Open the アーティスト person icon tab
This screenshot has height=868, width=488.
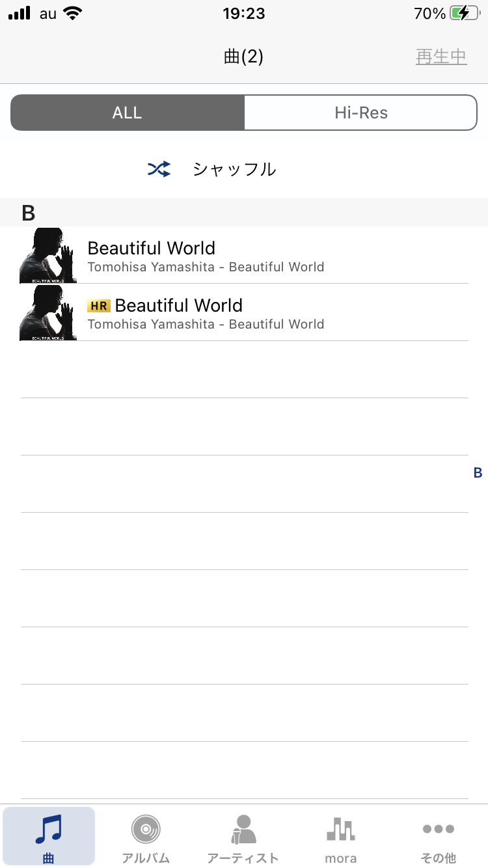tap(243, 829)
